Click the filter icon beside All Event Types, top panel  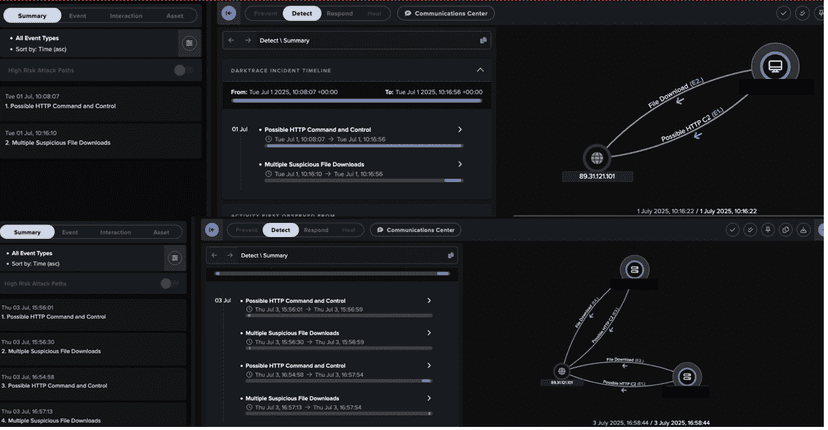coord(189,43)
